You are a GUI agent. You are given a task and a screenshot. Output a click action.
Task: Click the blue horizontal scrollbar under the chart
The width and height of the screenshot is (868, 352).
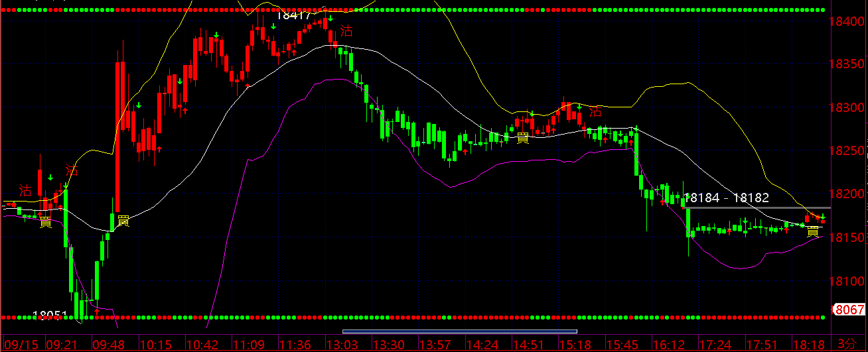pos(460,331)
